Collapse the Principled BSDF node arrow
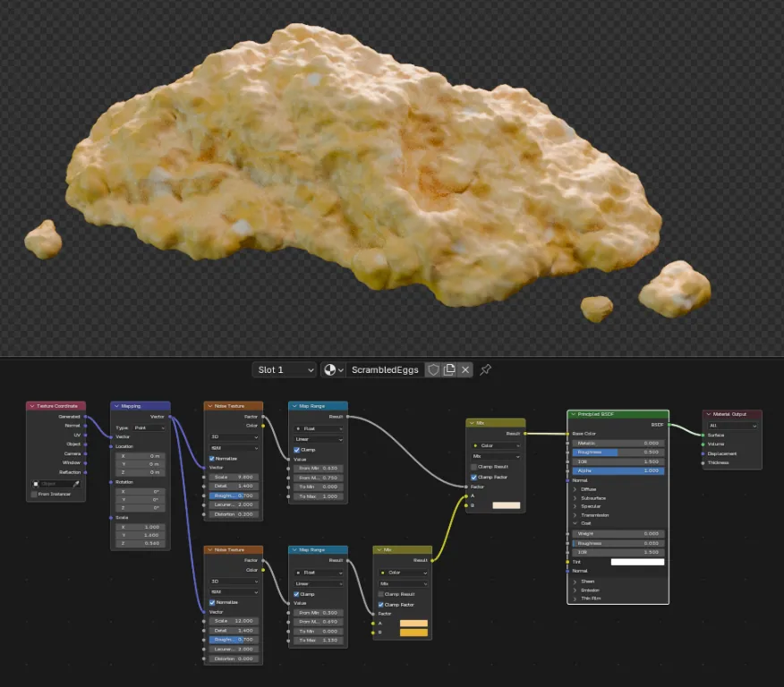Screen dimensions: 784x687 point(573,414)
